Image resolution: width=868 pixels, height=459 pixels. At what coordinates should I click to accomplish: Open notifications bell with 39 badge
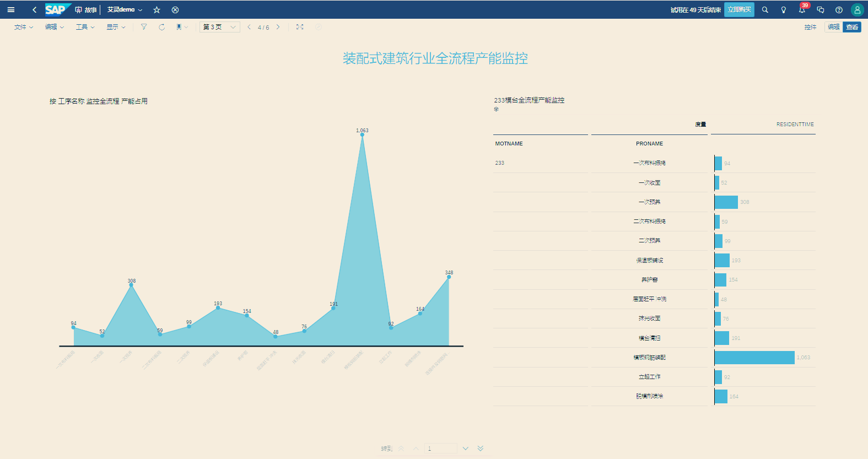pyautogui.click(x=802, y=10)
